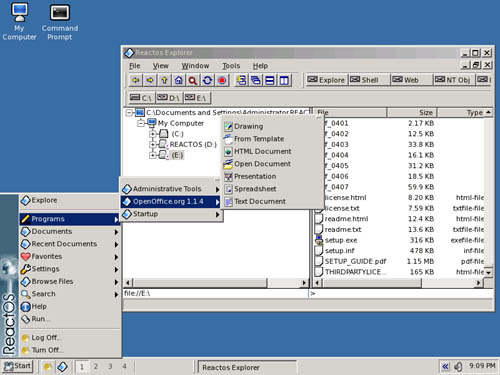The width and height of the screenshot is (500, 375).
Task: Tile windows vertically
Action: click(x=284, y=80)
